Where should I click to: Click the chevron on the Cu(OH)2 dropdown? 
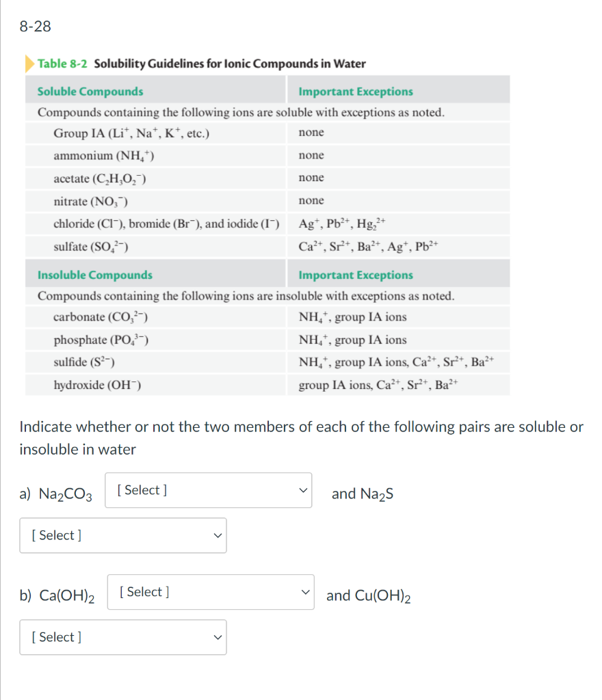[x=218, y=637]
